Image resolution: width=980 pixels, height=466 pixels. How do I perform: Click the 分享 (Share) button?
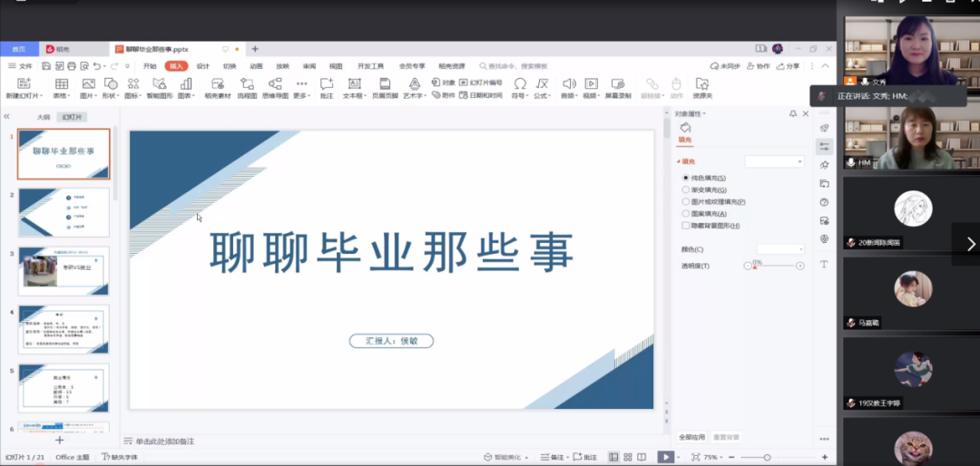tap(788, 66)
